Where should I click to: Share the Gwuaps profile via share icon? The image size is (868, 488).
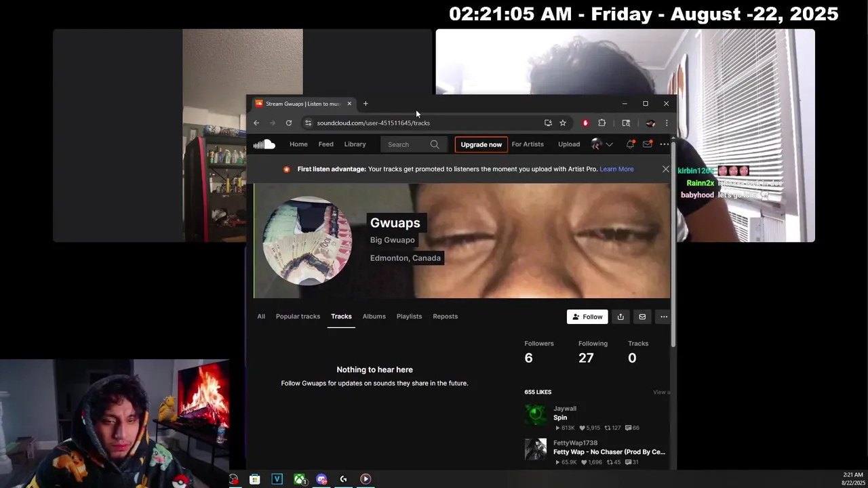click(x=620, y=317)
